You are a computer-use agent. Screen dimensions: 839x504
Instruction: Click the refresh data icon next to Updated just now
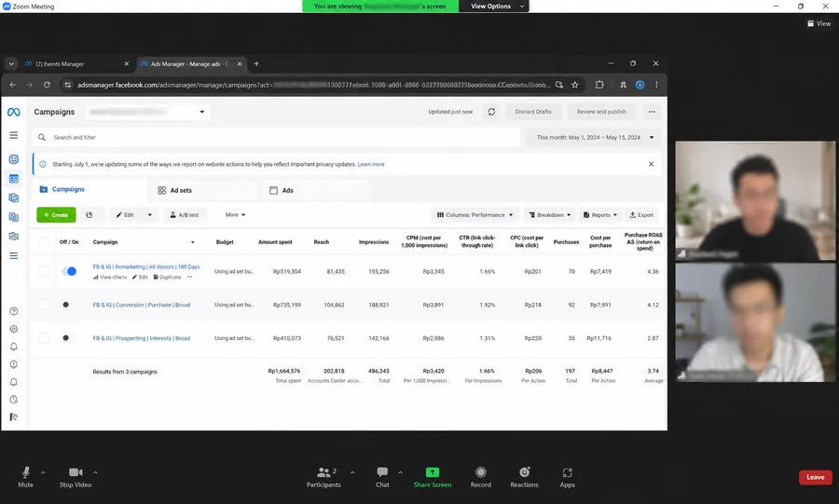(x=491, y=112)
